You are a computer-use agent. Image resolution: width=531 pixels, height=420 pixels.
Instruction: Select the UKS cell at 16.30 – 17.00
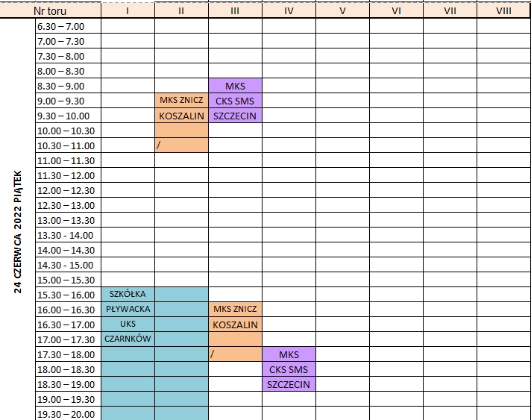[x=128, y=325]
